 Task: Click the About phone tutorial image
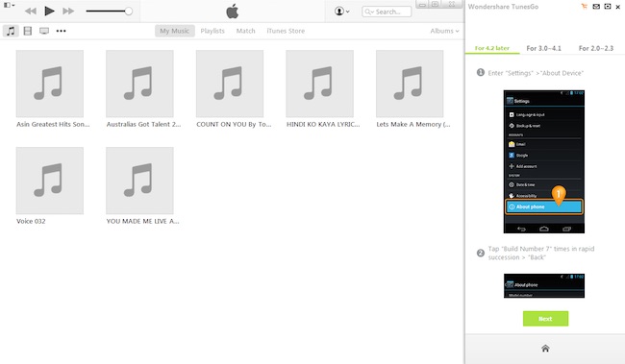click(x=544, y=285)
